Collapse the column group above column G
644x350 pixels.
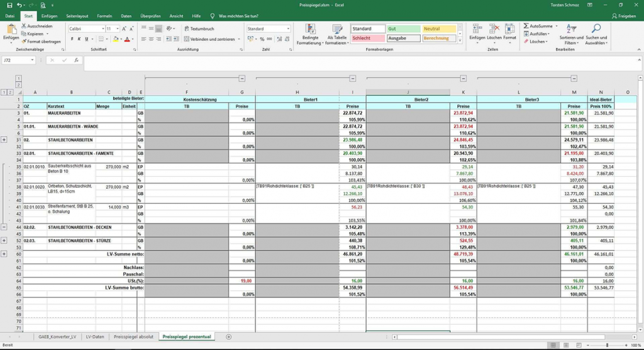(x=242, y=79)
